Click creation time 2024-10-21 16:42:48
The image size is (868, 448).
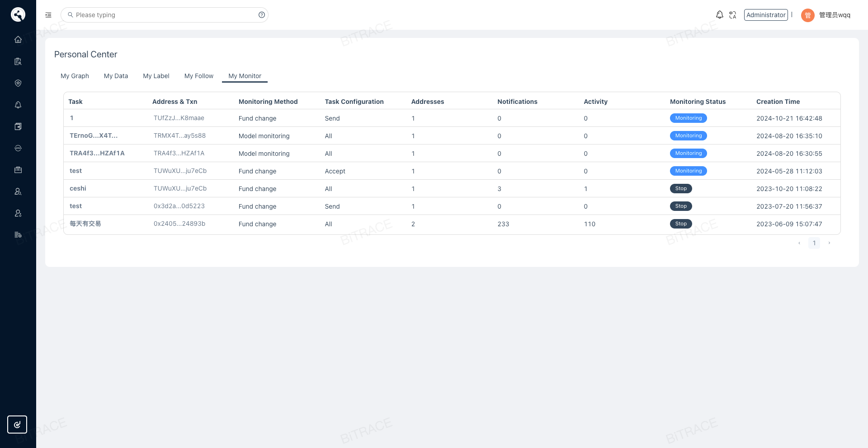[789, 118]
